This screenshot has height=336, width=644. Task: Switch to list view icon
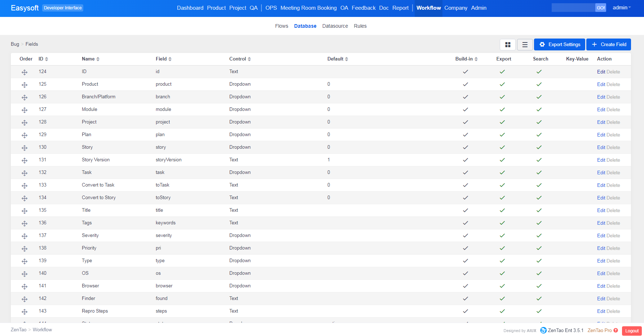(525, 45)
